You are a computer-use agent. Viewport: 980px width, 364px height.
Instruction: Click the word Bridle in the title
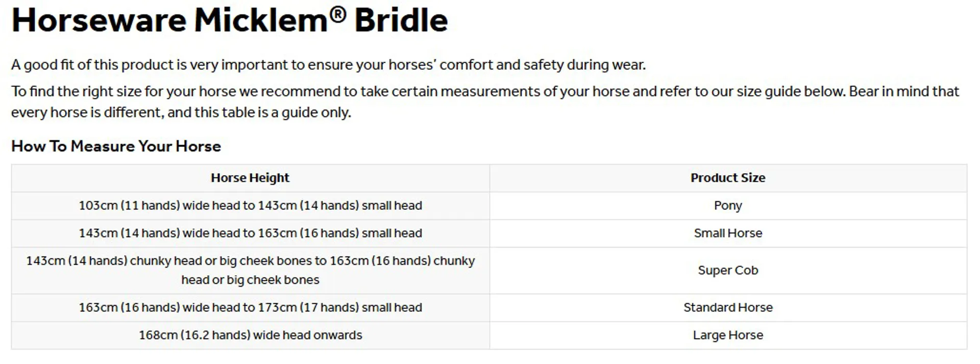[x=401, y=20]
